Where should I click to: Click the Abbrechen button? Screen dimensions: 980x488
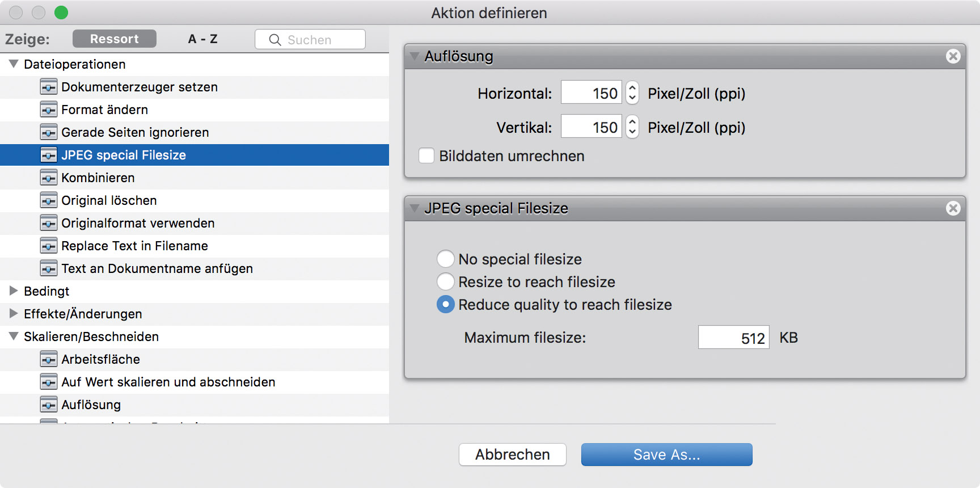(x=512, y=455)
